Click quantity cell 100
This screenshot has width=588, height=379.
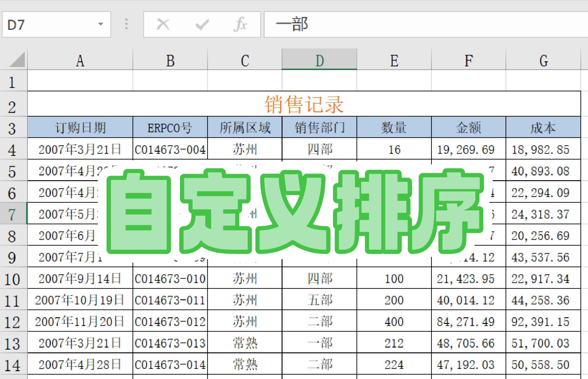coord(394,278)
